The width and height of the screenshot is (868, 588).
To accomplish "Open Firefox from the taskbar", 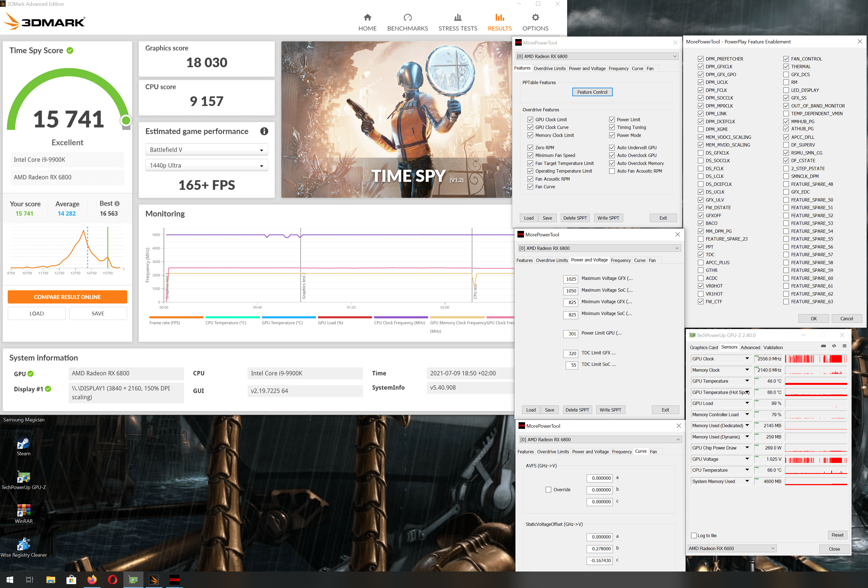I will pos(92,579).
